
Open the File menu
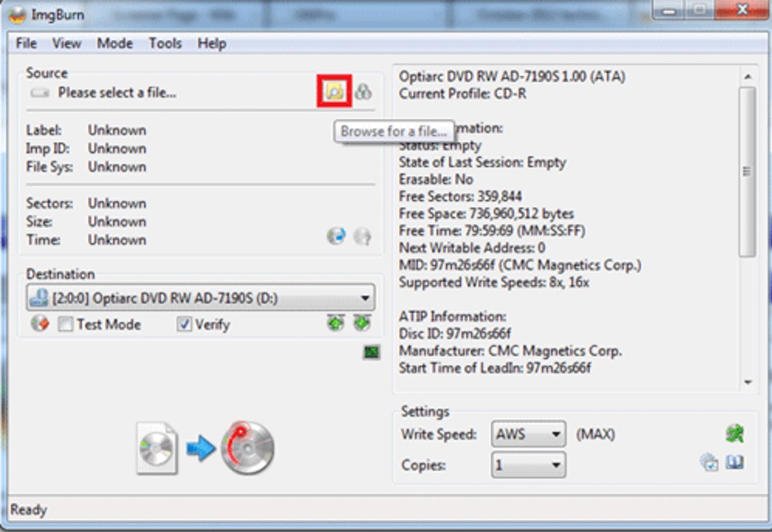pyautogui.click(x=26, y=43)
